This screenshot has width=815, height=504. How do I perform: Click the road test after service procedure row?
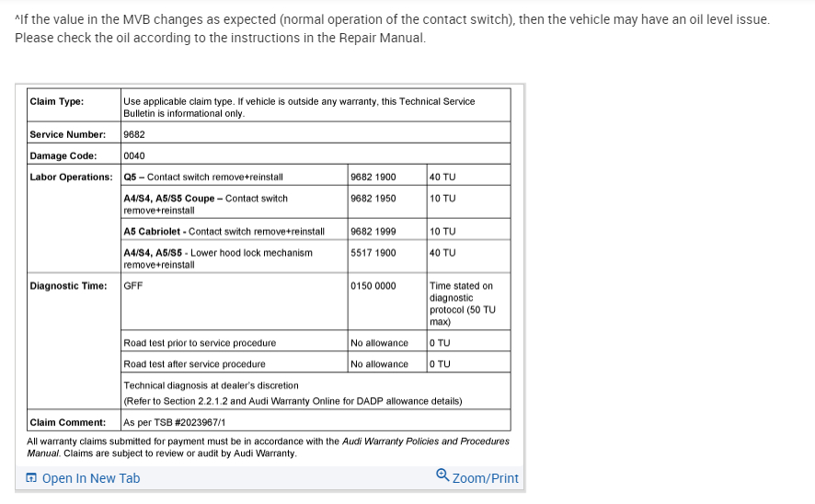195,364
